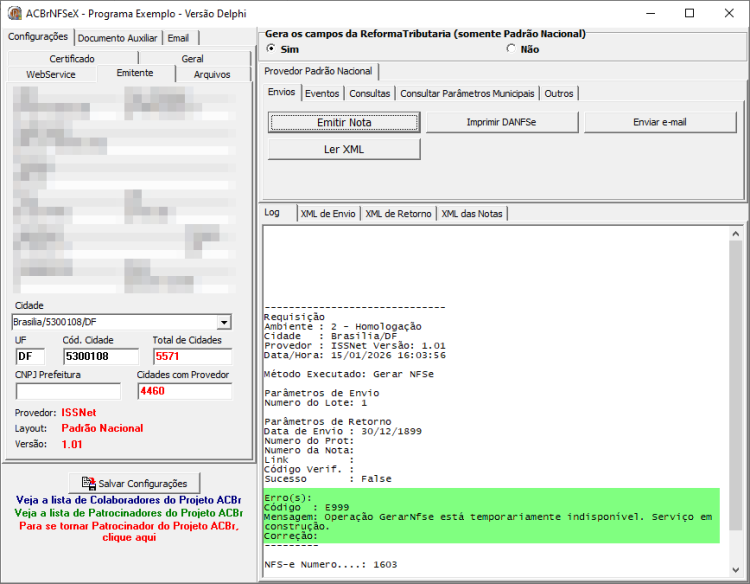Open the Colaboradores do Projeto ACBr link
The height and width of the screenshot is (584, 750).
coord(128,500)
